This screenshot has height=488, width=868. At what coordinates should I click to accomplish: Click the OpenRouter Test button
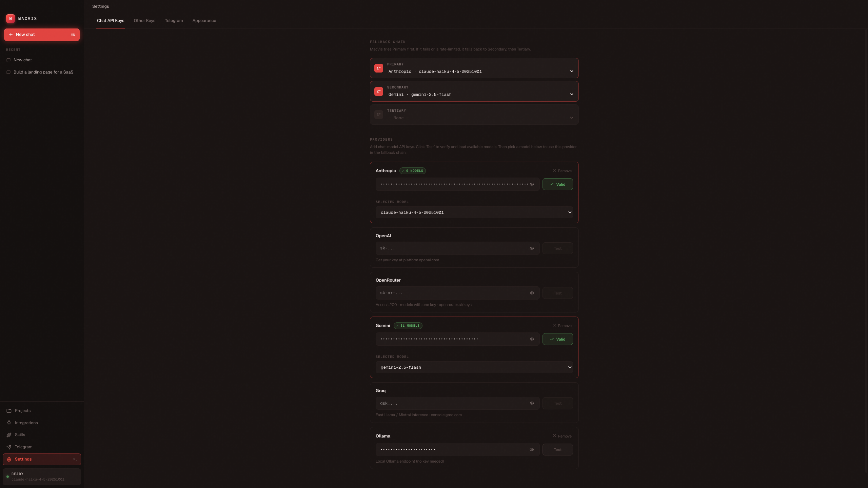coord(557,293)
